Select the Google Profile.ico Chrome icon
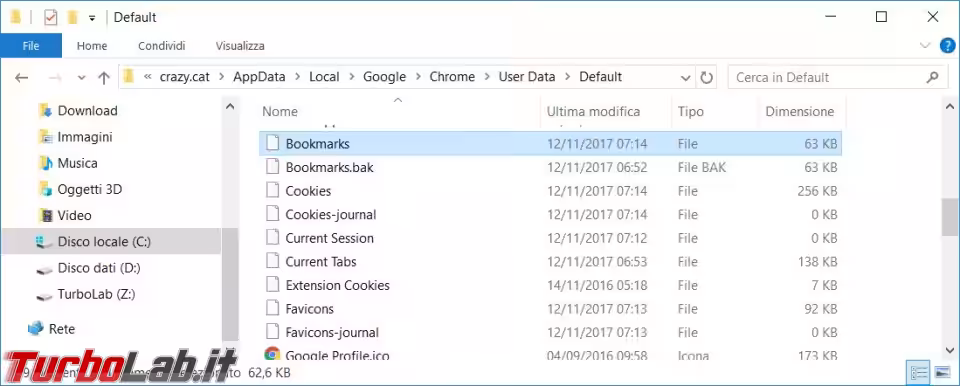 [x=272, y=355]
